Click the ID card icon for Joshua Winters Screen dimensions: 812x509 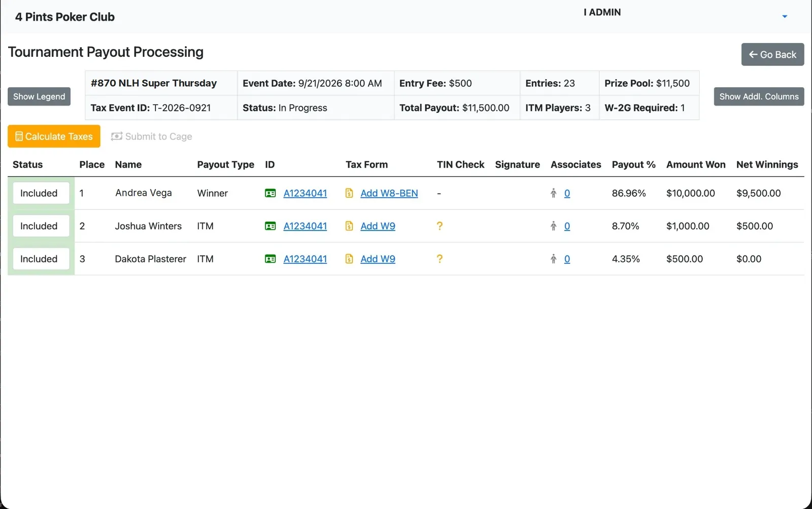(x=270, y=226)
